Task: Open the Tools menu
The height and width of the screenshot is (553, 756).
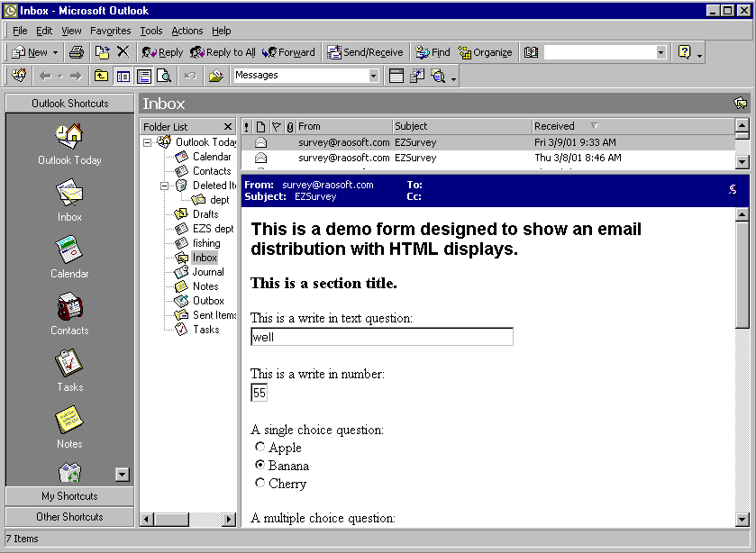Action: click(151, 31)
